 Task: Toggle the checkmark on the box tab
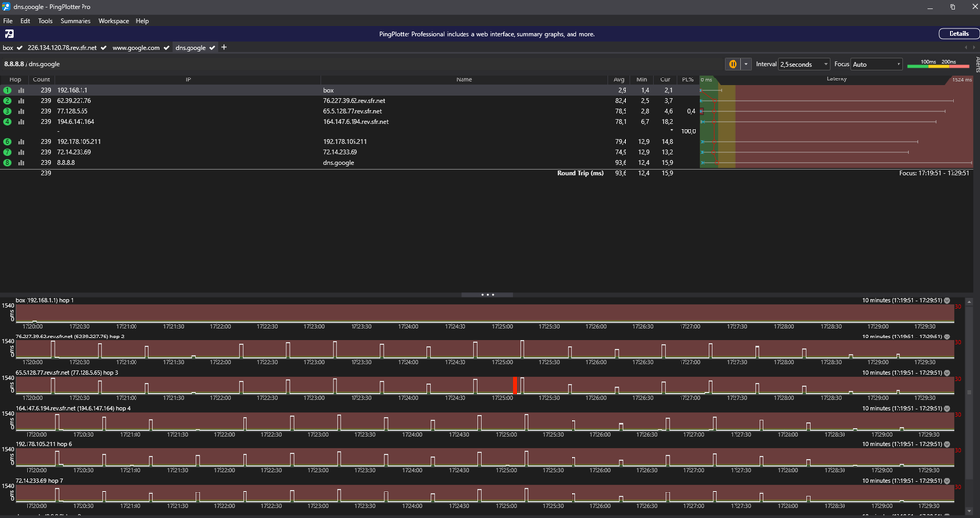[x=21, y=47]
